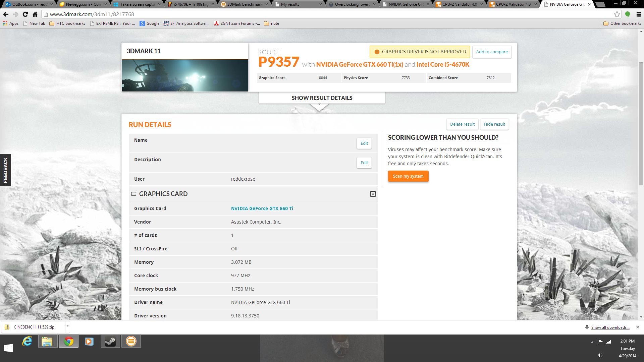Screen dimensions: 644x362
Task: Launch Internet Explorer from taskbar
Action: pyautogui.click(x=27, y=342)
